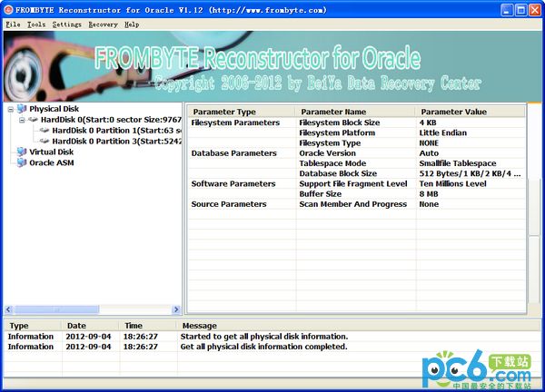This screenshot has height=392, width=545.
Task: Click the Virtual Disk icon
Action: 22,152
